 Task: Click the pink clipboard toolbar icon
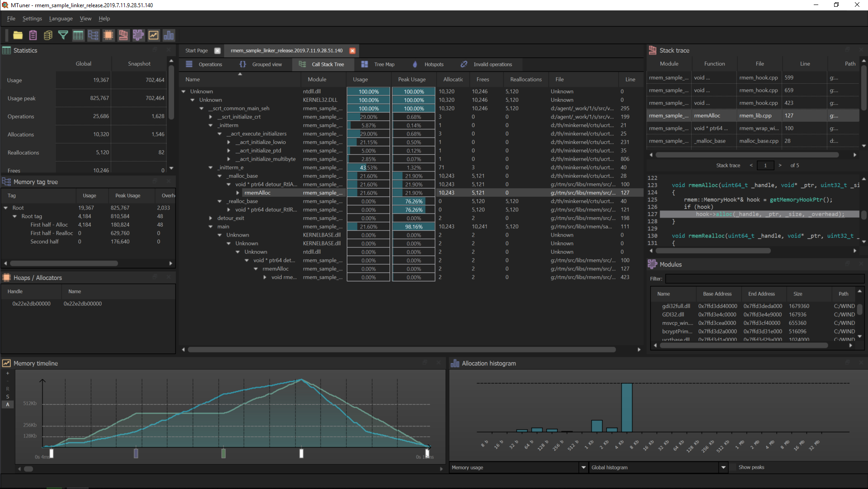pos(33,35)
